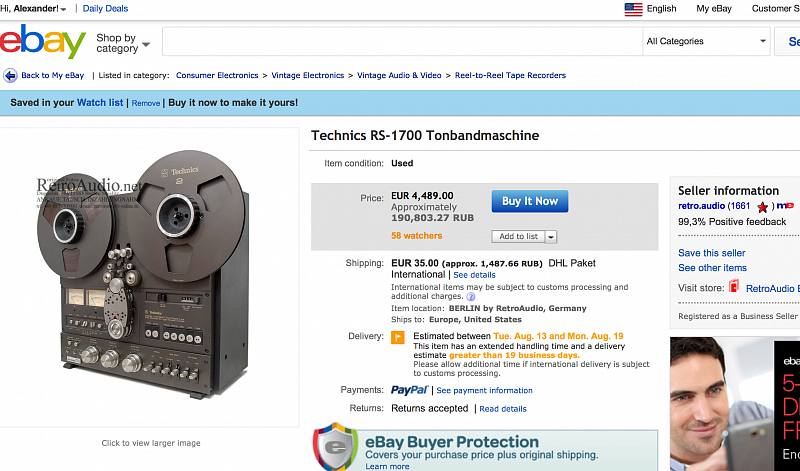
Task: Open the Add to list dropdown arrow
Action: (551, 237)
